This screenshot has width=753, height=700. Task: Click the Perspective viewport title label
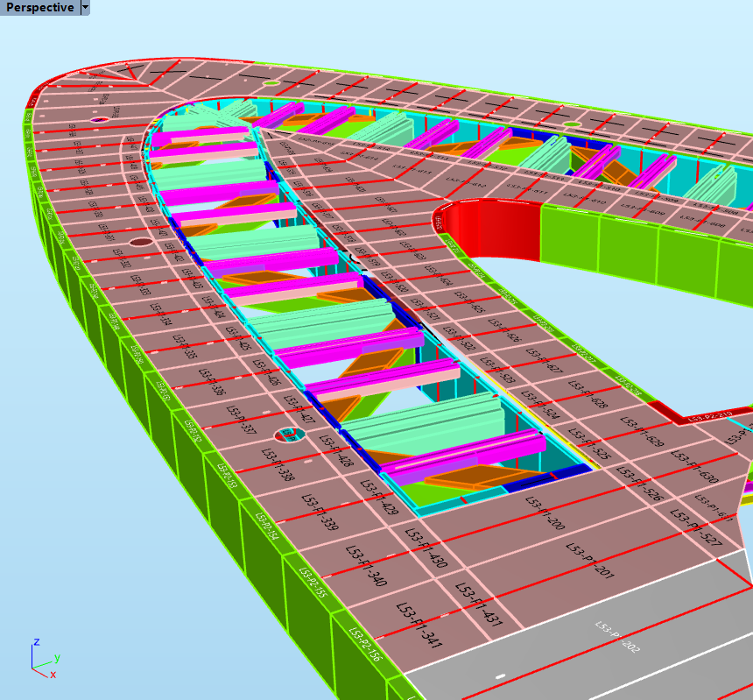tap(39, 7)
